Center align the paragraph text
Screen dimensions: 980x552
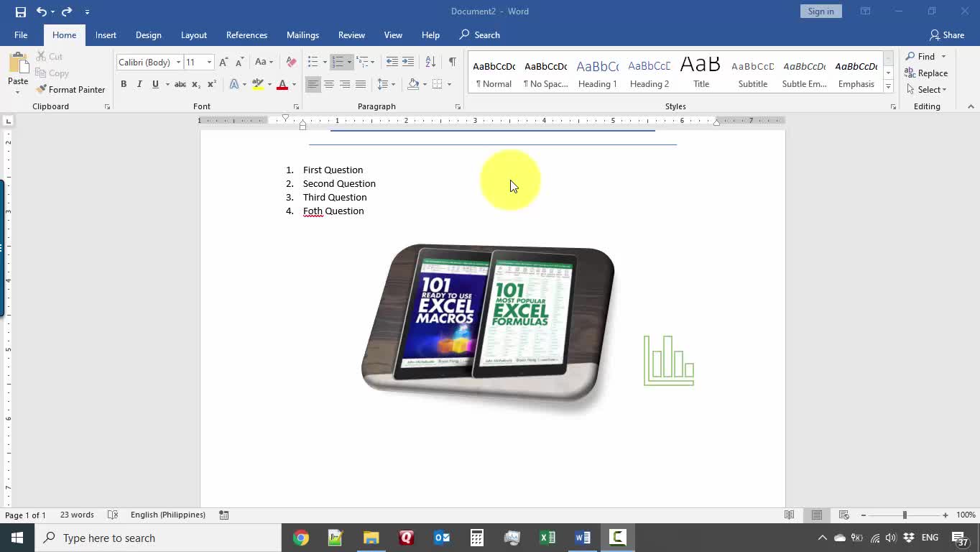tap(329, 84)
